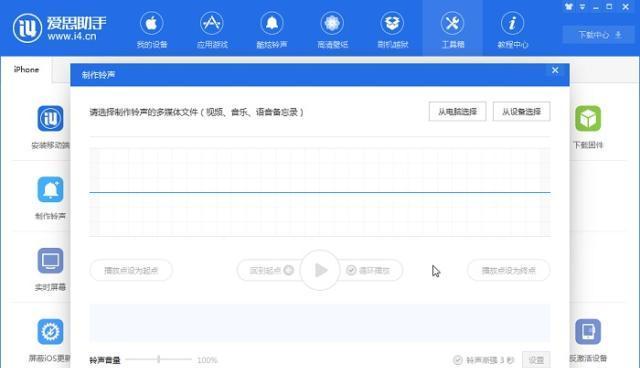Open Tutorial Center (教程中心) info section
The width and height of the screenshot is (640, 368).
(513, 30)
